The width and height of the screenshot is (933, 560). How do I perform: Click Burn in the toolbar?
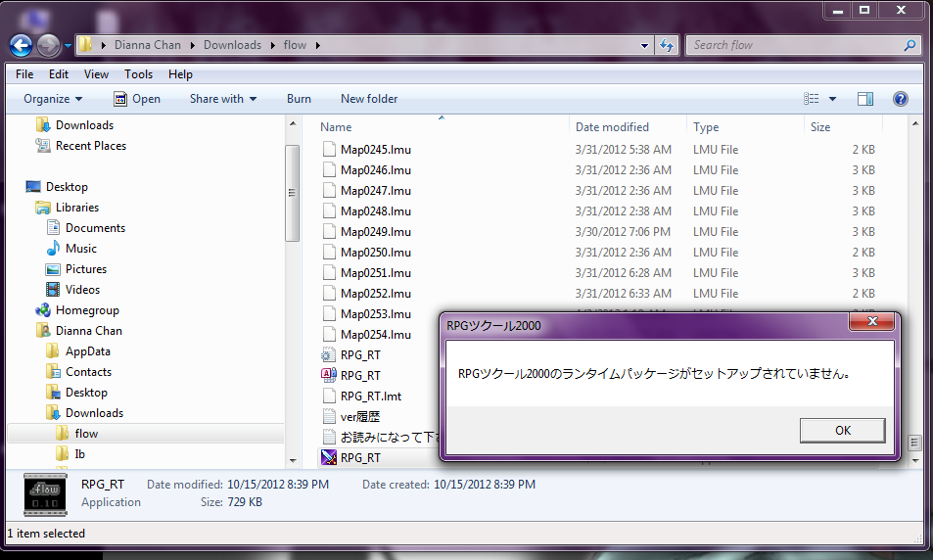(x=299, y=99)
